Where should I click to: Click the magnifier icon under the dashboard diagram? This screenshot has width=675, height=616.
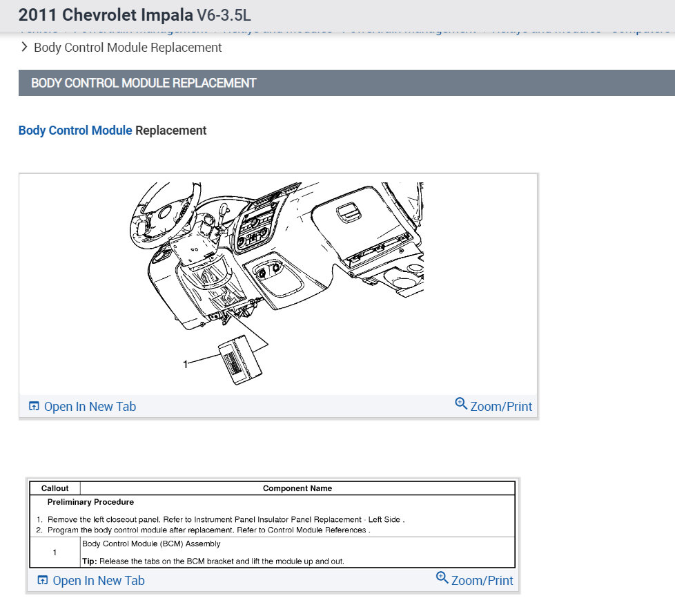click(461, 403)
